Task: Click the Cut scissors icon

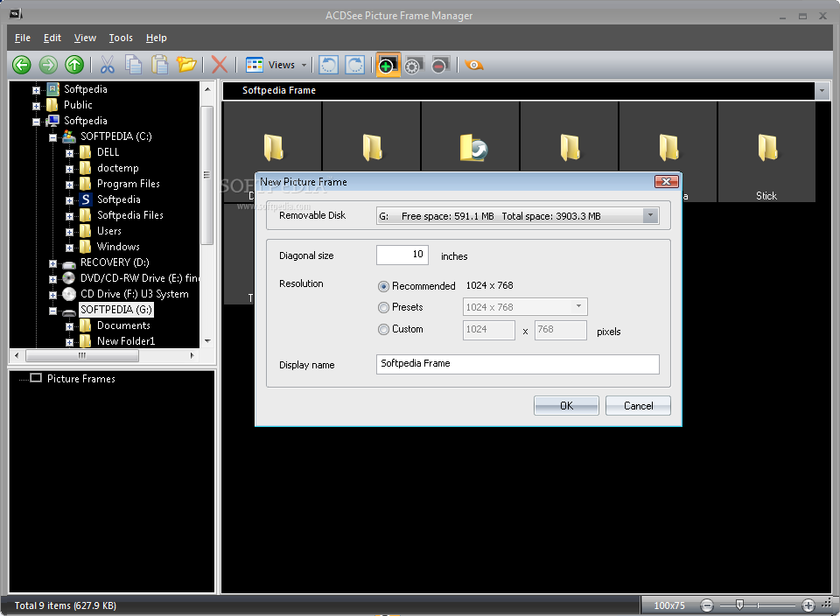Action: [x=107, y=66]
